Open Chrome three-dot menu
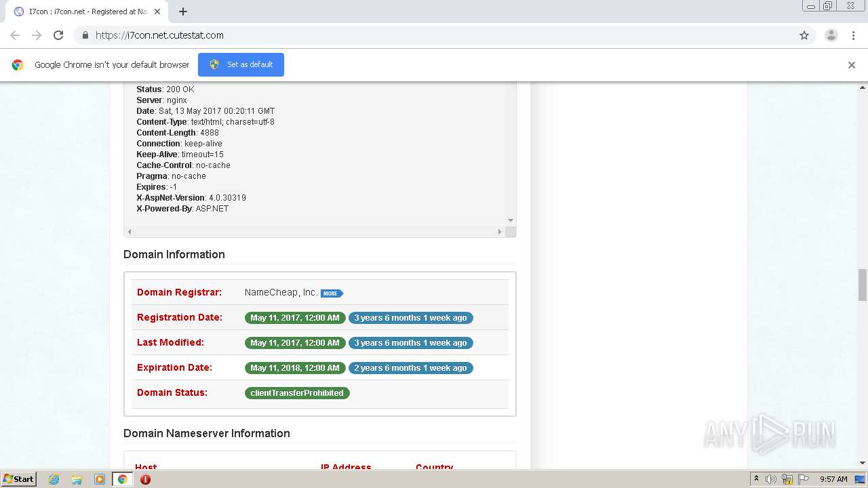 click(x=854, y=35)
